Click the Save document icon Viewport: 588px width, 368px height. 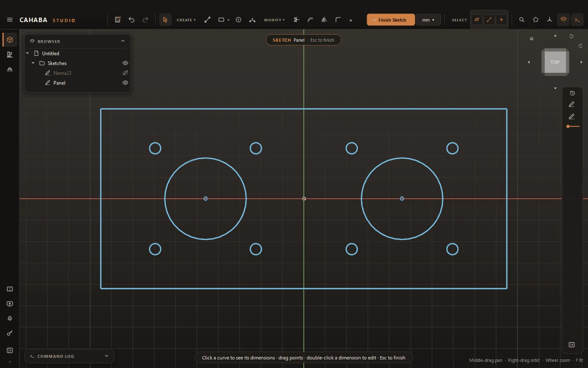(118, 20)
